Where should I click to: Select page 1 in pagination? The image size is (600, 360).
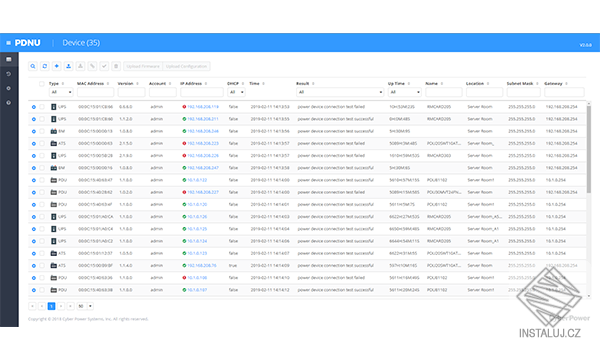51,306
